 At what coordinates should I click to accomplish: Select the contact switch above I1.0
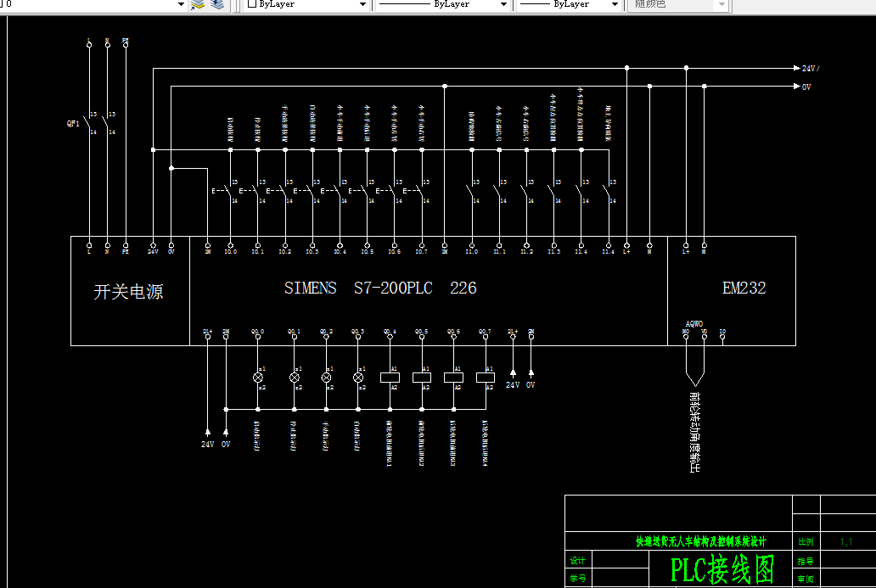tap(473, 192)
